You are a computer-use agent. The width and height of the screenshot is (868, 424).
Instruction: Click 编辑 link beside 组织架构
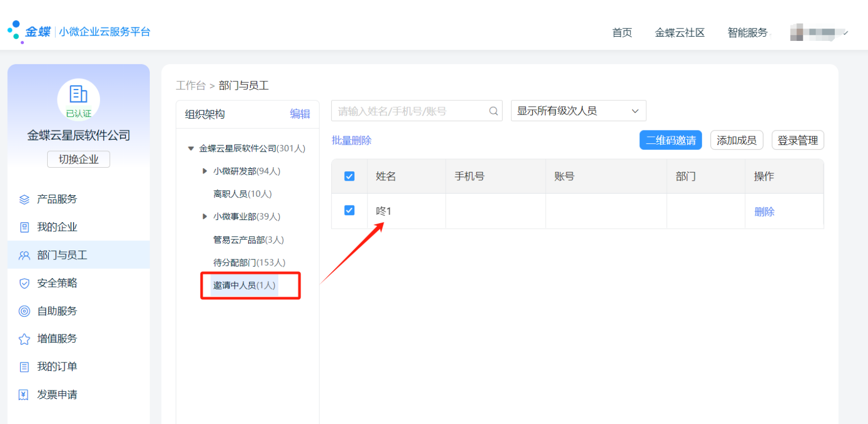pyautogui.click(x=300, y=114)
